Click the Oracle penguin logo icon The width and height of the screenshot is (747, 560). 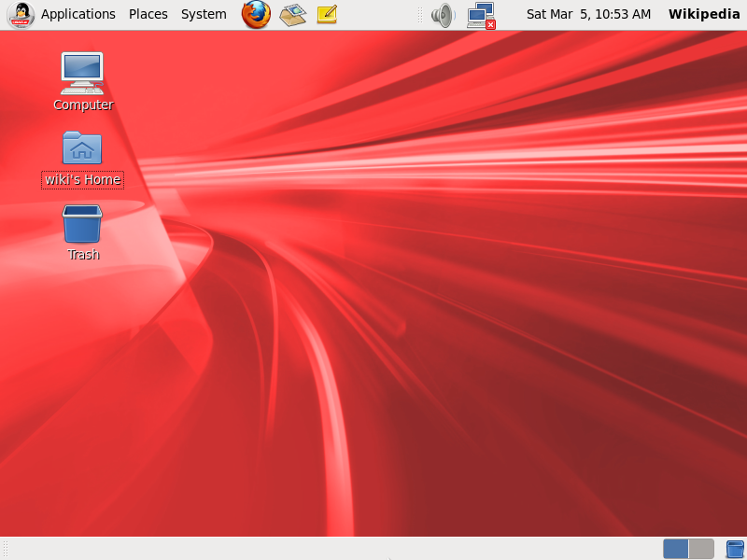[x=21, y=14]
